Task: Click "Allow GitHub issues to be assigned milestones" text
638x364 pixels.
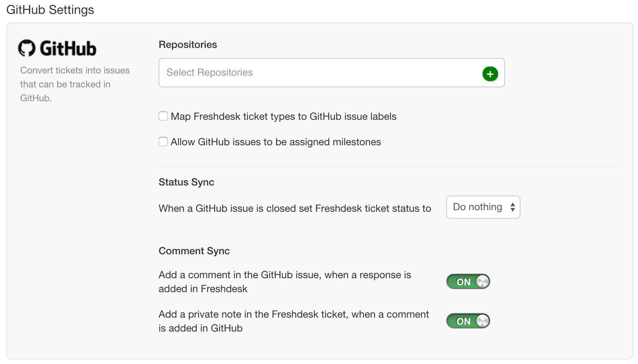Action: (x=276, y=142)
